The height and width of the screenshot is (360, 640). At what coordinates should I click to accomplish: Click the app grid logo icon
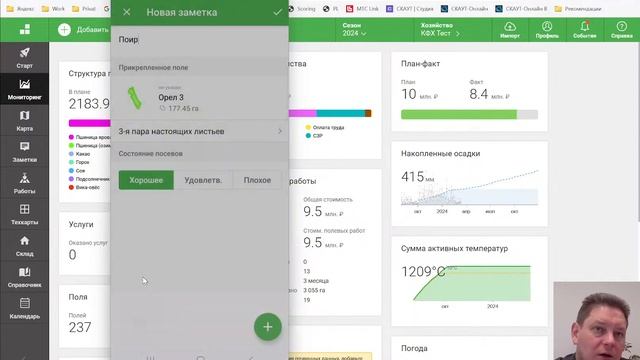tap(25, 29)
